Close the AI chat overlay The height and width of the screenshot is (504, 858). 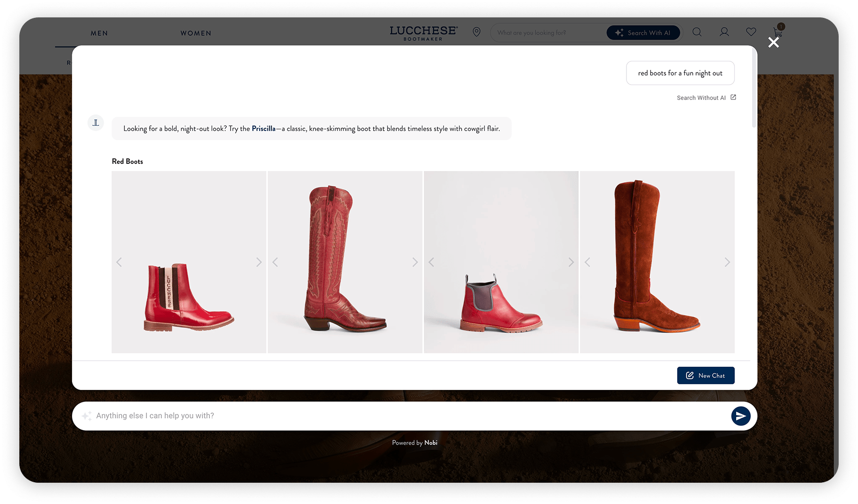773,43
